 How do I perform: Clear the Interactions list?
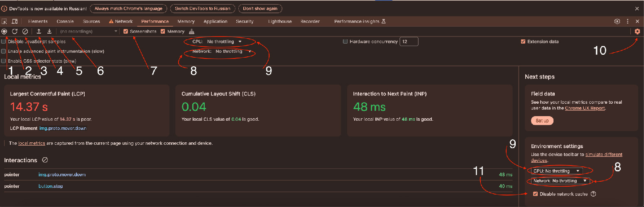(45, 160)
